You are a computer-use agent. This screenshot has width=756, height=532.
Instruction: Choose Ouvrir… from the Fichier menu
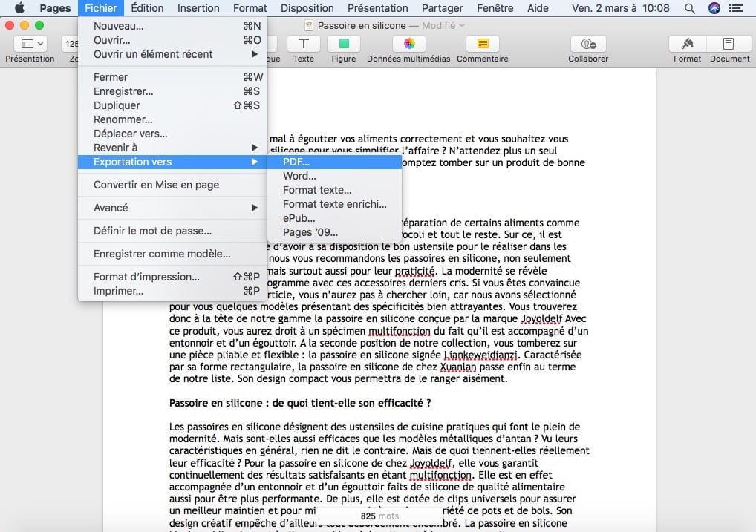172,40
